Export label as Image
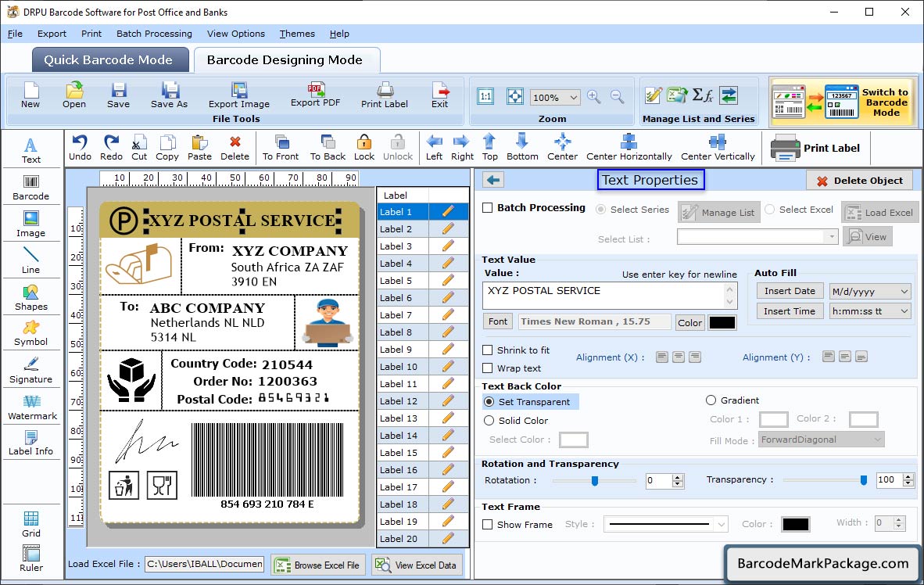This screenshot has width=924, height=585. [x=238, y=95]
